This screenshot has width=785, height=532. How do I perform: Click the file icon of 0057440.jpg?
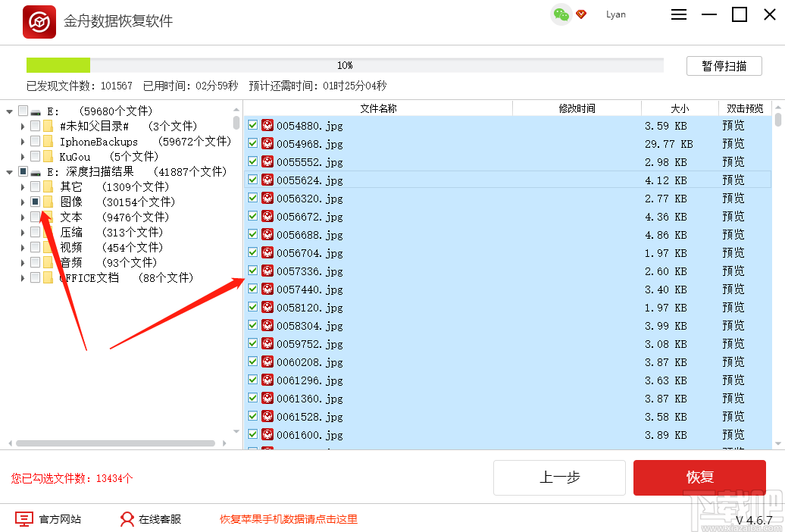(x=267, y=289)
